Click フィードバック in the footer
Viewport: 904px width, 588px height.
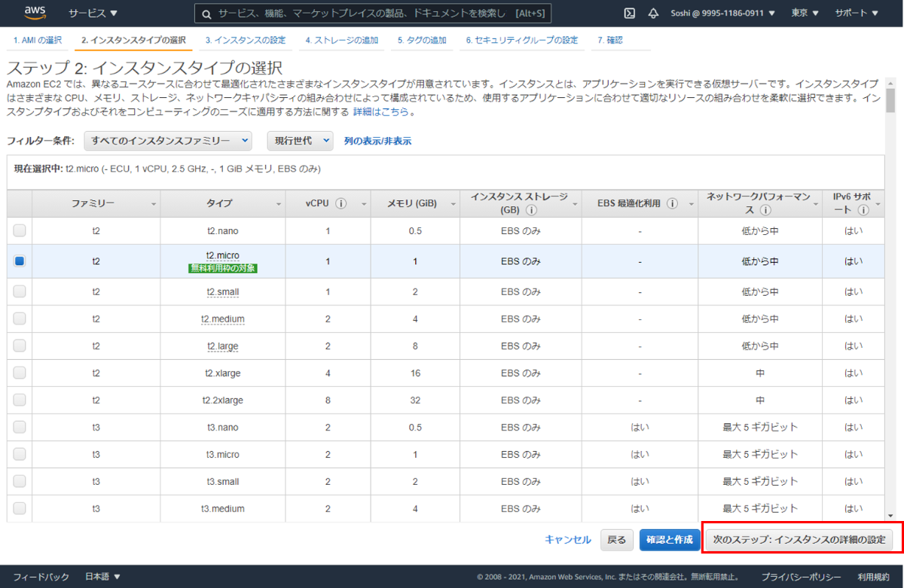[x=41, y=577]
